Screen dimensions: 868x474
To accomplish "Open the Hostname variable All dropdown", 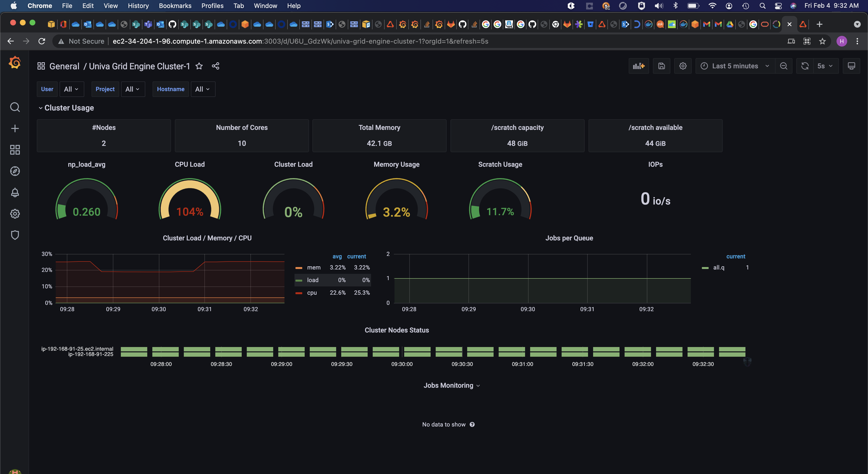I will (203, 89).
